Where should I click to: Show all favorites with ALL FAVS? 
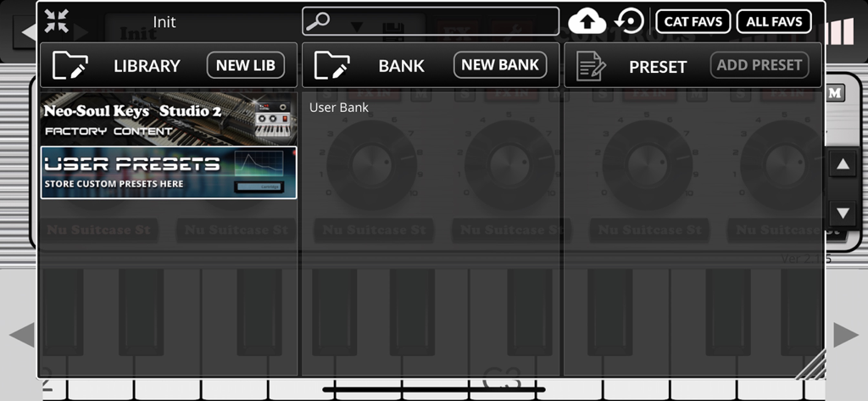coord(774,21)
